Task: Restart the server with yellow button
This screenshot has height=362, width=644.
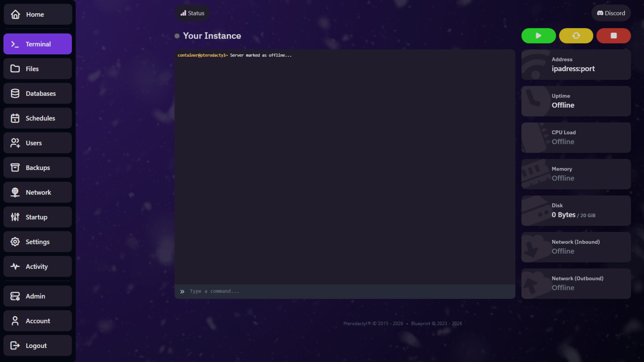Action: [x=576, y=36]
